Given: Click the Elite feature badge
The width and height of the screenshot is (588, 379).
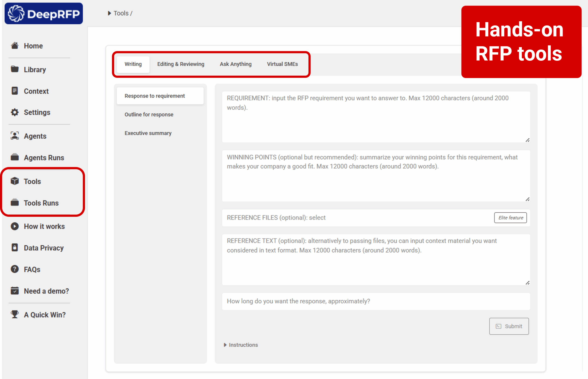Looking at the screenshot, I should 510,218.
